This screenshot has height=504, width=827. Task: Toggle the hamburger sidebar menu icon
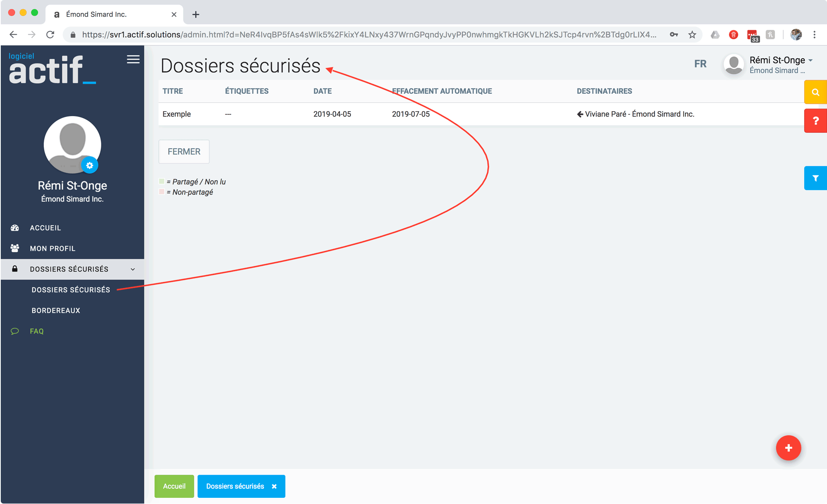pos(133,60)
